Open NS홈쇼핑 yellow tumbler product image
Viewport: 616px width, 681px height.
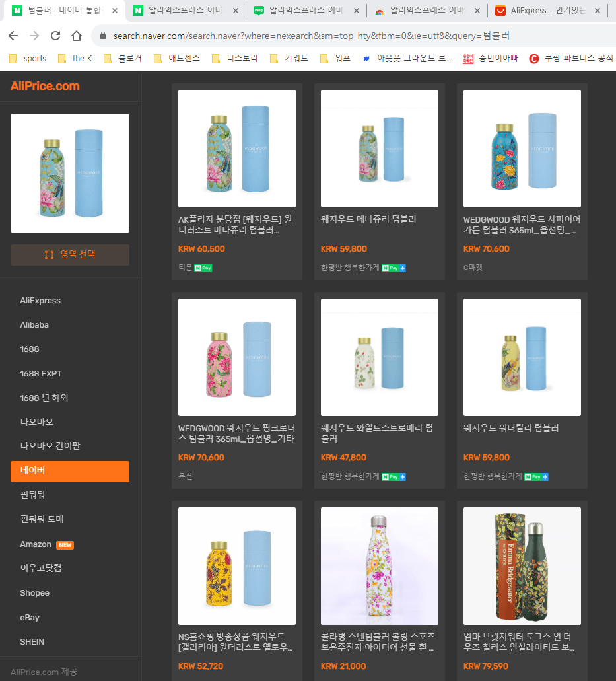(x=237, y=566)
